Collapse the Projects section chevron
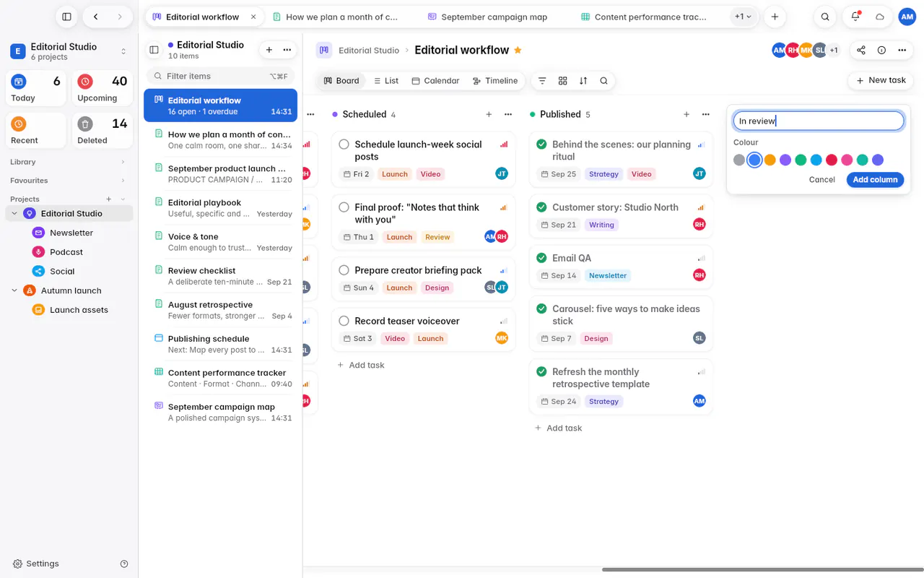Viewport: 924px width, 578px height. pos(123,199)
